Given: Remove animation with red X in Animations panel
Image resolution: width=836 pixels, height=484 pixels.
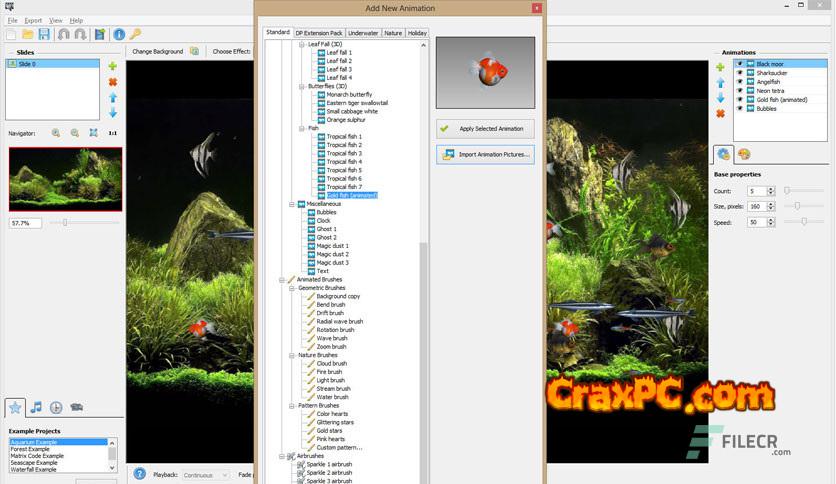Looking at the screenshot, I should [x=720, y=114].
